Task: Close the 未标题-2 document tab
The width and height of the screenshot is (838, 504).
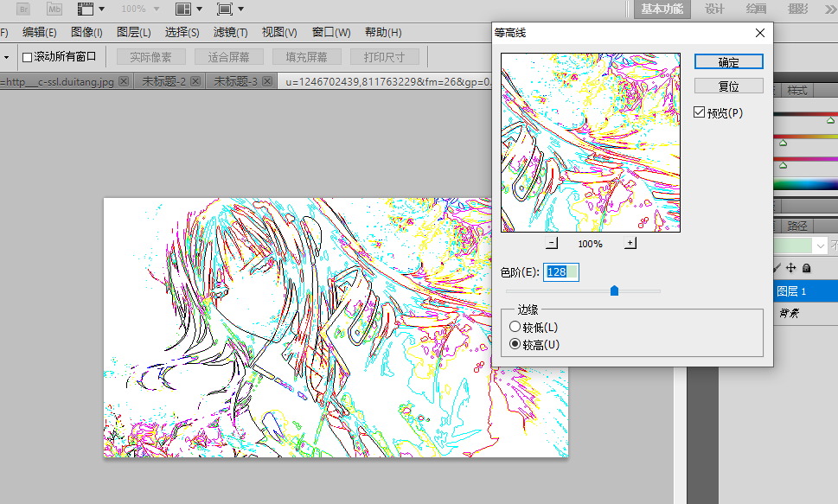Action: point(195,81)
